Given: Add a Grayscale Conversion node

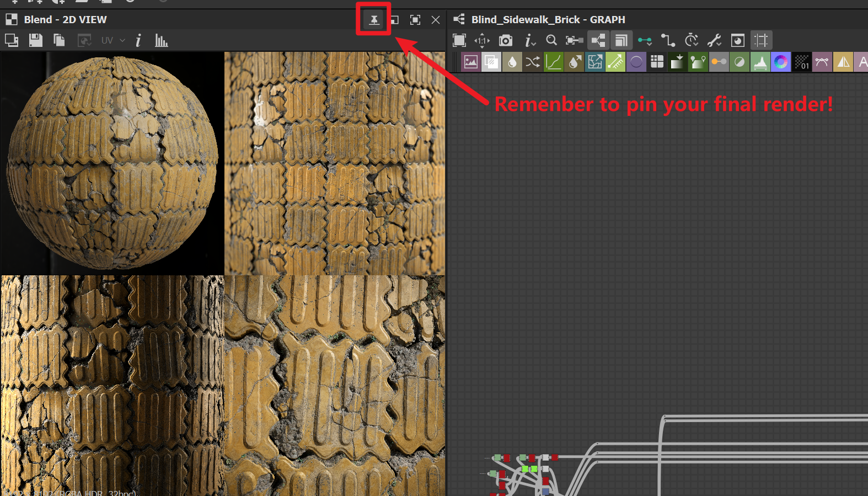Looking at the screenshot, I should coord(719,62).
